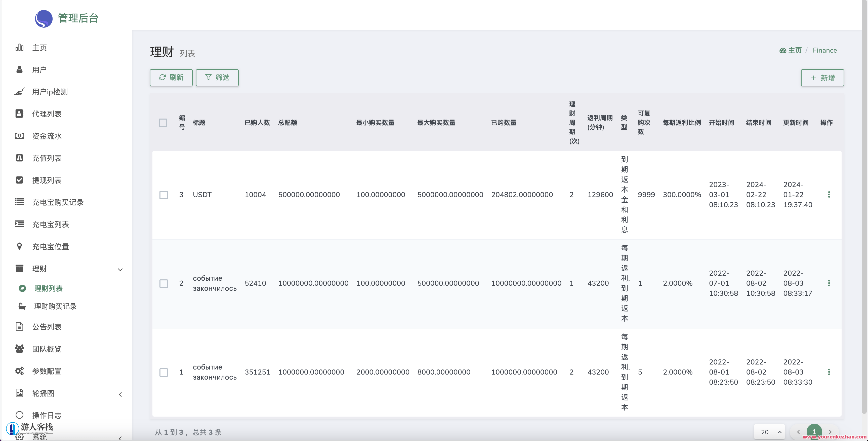Expand the 轮播图 sidebar submenu
868x441 pixels.
(x=120, y=394)
